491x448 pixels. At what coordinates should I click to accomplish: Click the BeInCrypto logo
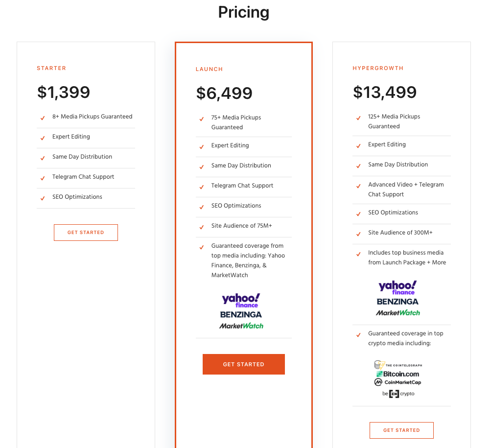tap(397, 393)
